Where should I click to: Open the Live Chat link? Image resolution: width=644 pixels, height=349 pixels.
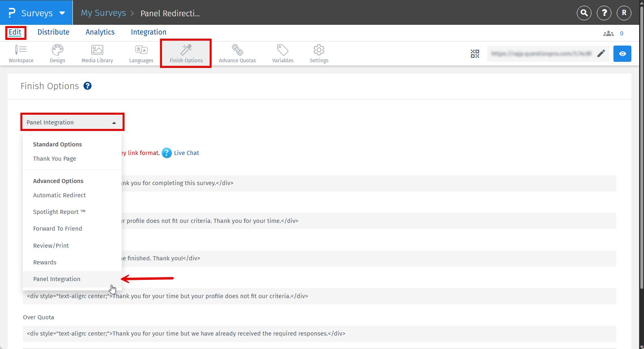[x=186, y=153]
